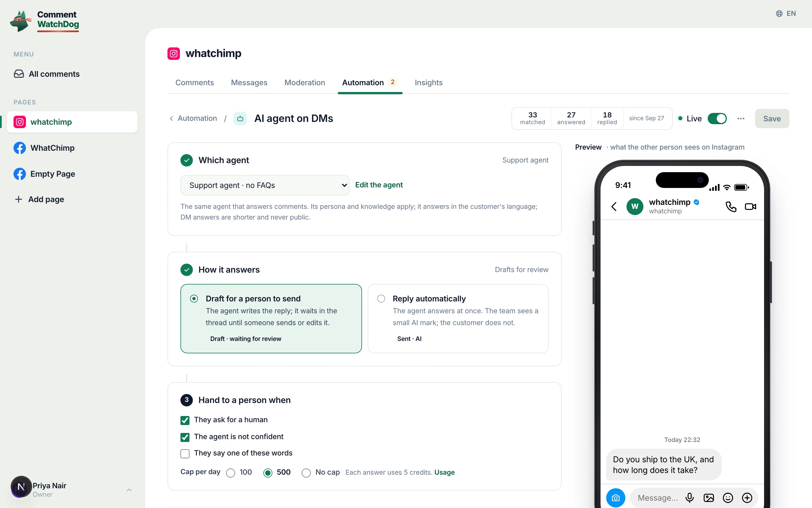Tap the image gallery icon in message bar
Image resolution: width=812 pixels, height=508 pixels.
coord(709,498)
